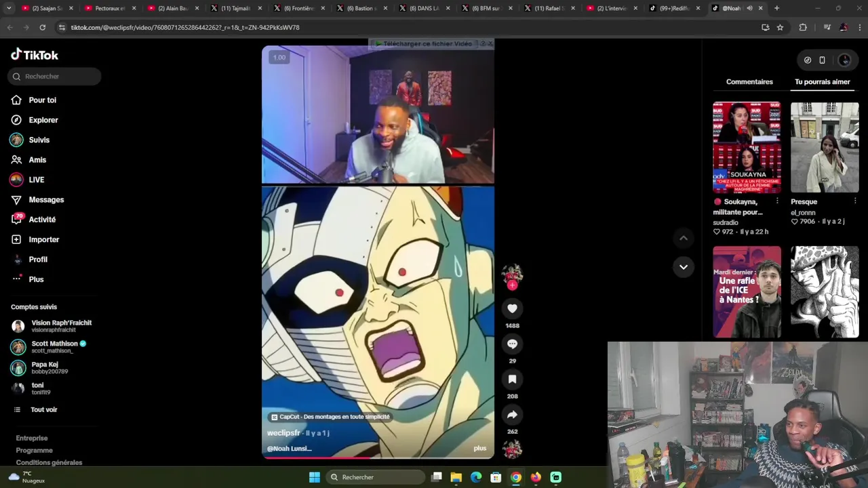
Task: Like the video with the heart icon
Action: click(x=512, y=308)
